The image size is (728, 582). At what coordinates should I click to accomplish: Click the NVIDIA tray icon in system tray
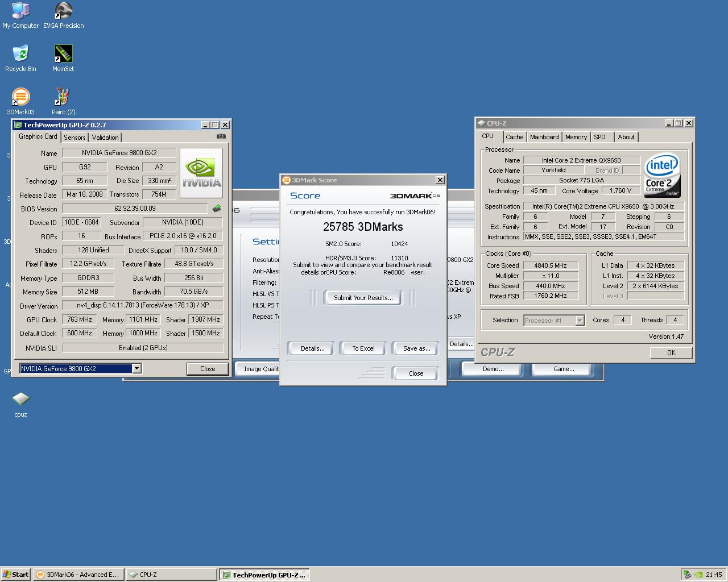coord(698,575)
